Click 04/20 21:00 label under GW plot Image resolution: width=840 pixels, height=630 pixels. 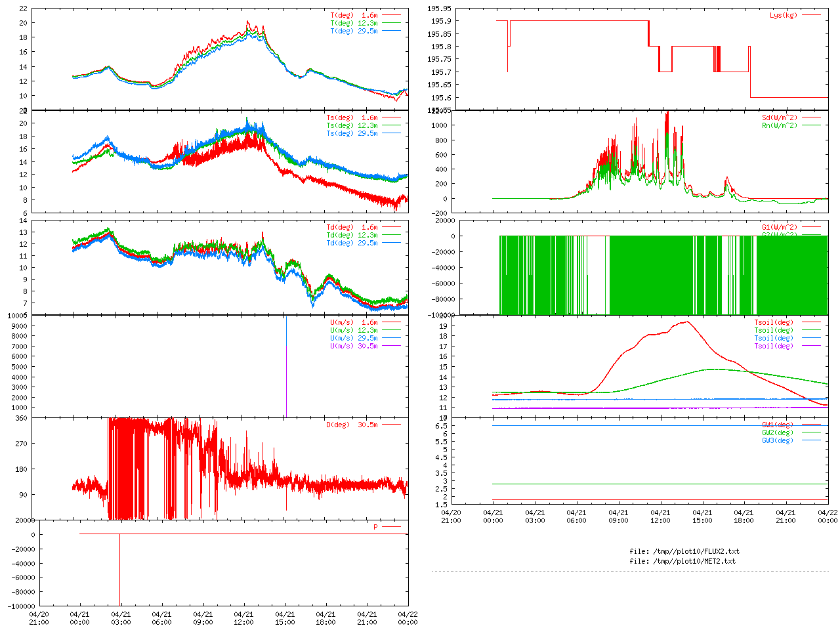(451, 516)
